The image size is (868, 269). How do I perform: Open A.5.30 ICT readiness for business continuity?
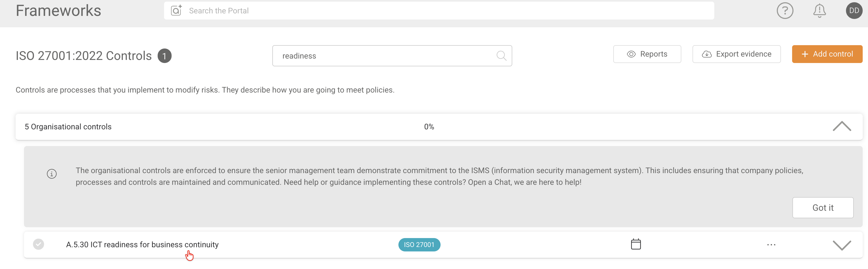click(x=142, y=244)
